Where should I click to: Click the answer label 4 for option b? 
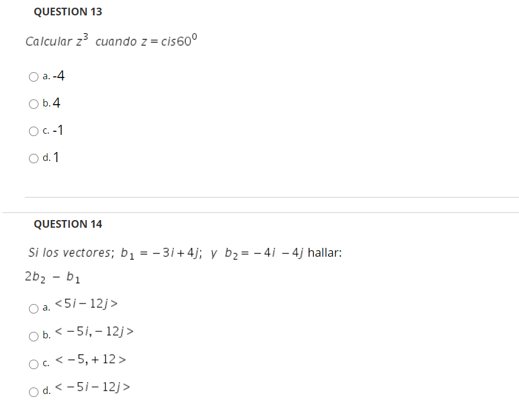click(57, 102)
